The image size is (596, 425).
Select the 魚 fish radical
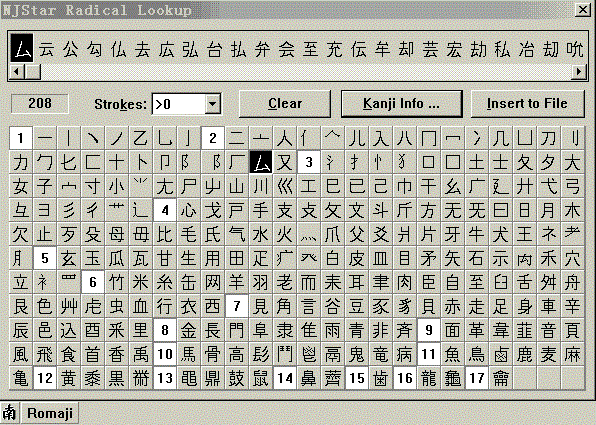point(453,354)
